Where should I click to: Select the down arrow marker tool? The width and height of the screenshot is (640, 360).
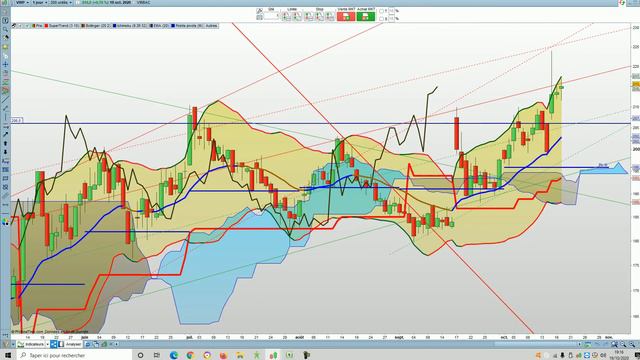click(5, 152)
